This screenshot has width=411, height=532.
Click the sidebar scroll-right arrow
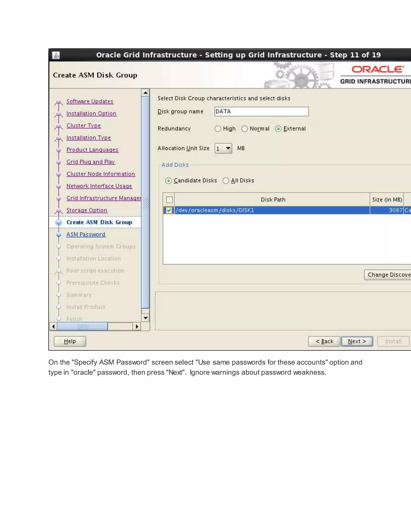137,326
